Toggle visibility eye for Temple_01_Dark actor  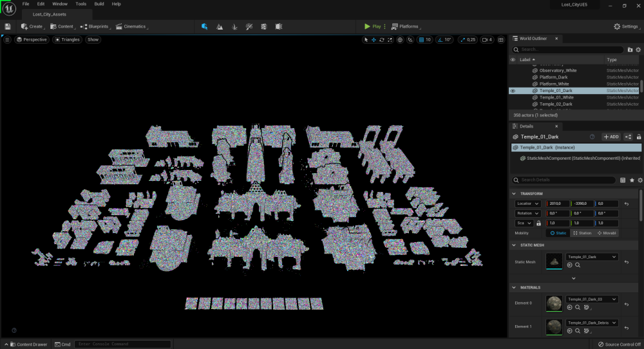point(513,91)
